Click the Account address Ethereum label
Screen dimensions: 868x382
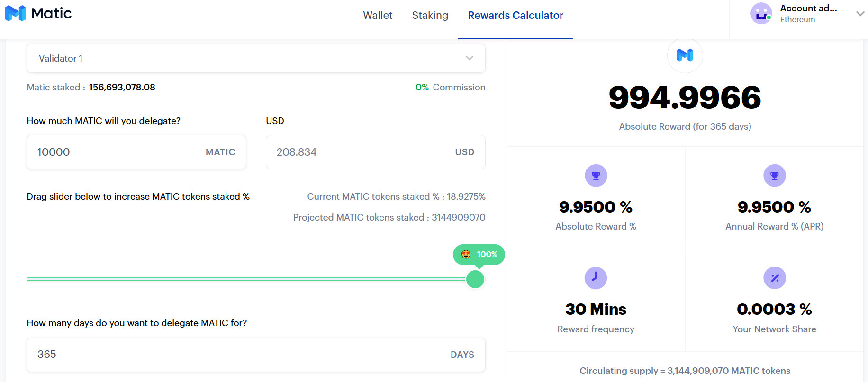[x=808, y=13]
